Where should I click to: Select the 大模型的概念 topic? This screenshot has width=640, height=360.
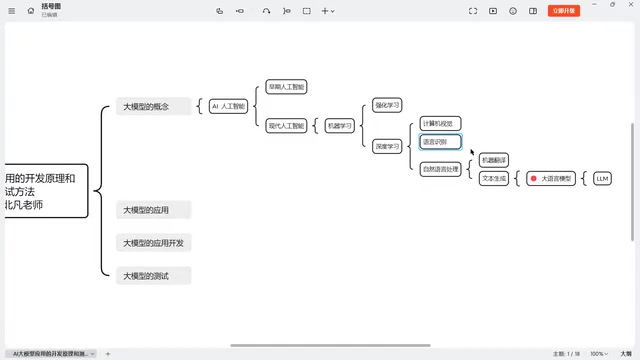153,107
